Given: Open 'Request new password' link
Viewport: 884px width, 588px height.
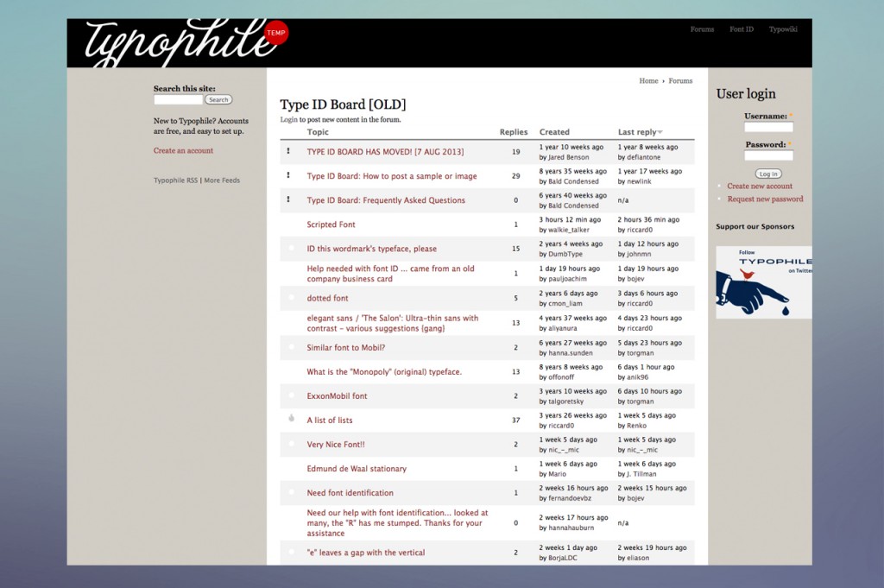Looking at the screenshot, I should pos(765,199).
